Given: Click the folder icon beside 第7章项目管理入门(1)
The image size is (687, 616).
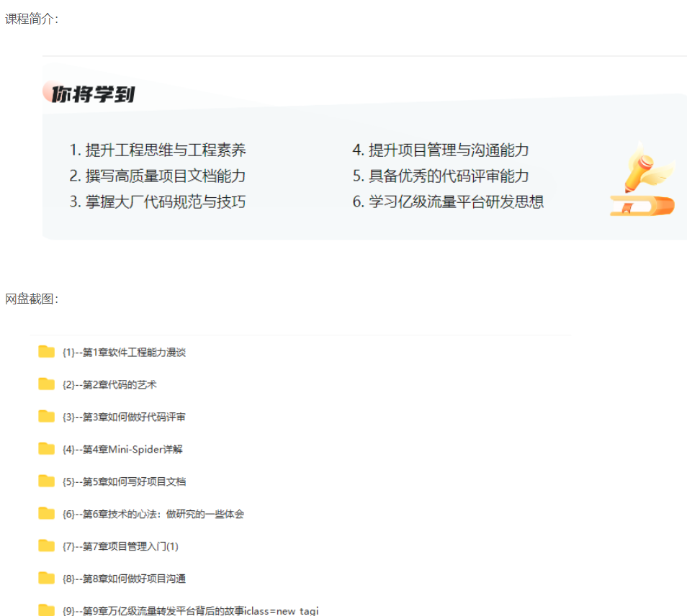Looking at the screenshot, I should tap(45, 546).
